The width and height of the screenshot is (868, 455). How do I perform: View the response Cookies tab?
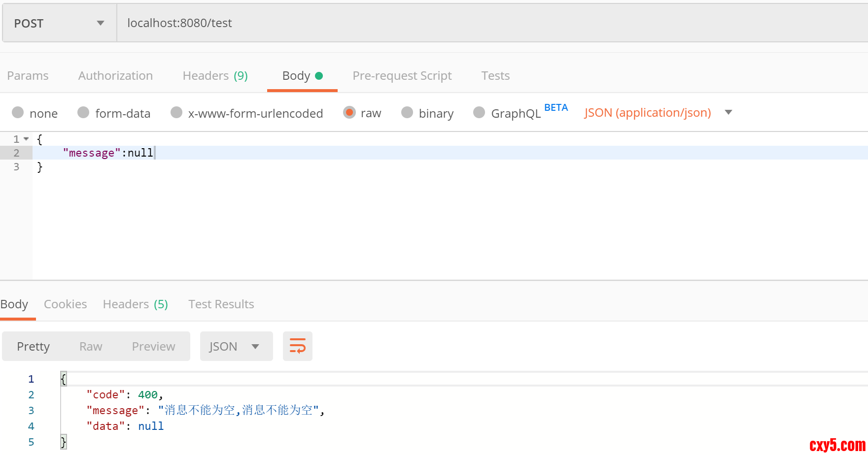pos(65,304)
